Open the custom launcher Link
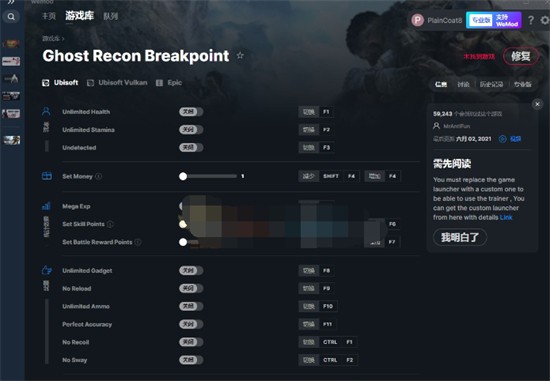This screenshot has height=381, width=550. [x=506, y=217]
